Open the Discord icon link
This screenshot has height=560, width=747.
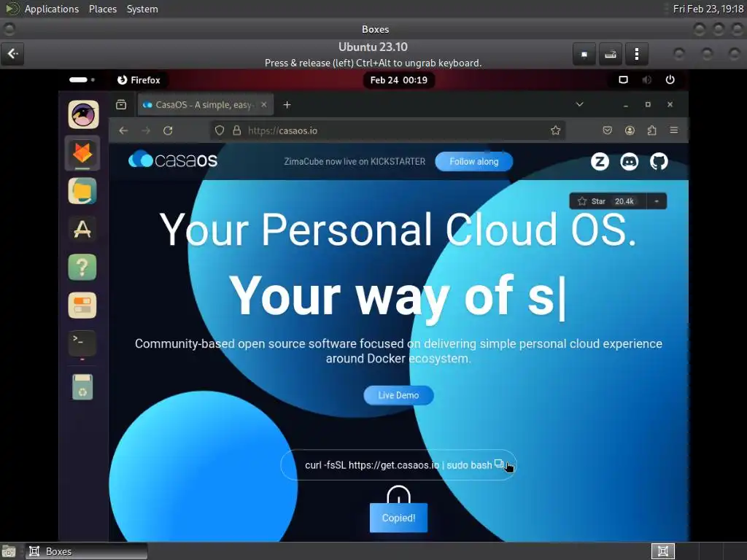pyautogui.click(x=630, y=161)
